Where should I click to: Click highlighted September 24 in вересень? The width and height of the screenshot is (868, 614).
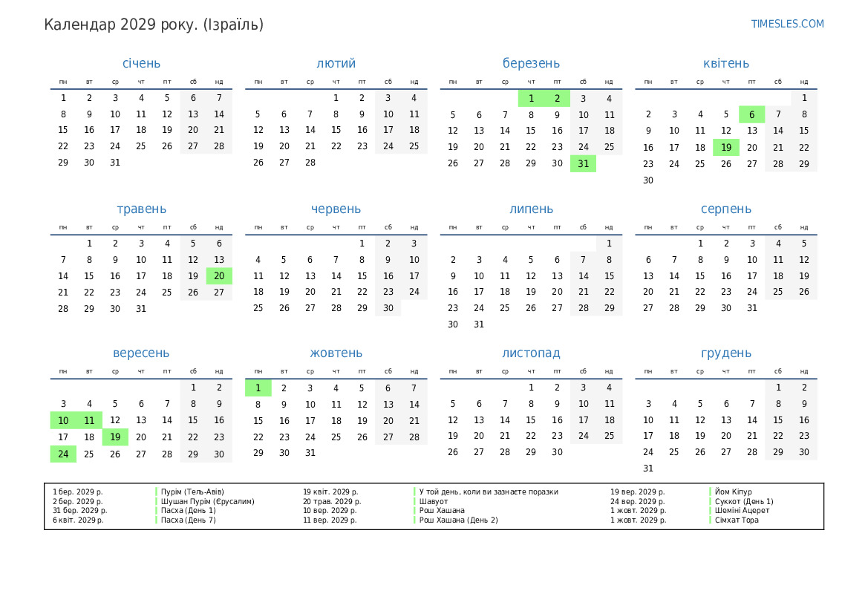click(x=63, y=454)
